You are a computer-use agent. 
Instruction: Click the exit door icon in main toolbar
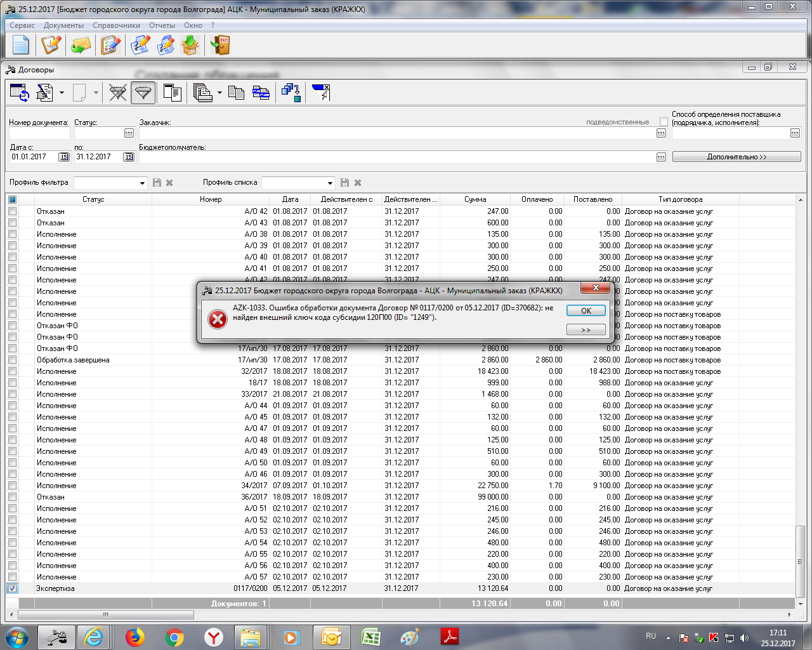[220, 45]
